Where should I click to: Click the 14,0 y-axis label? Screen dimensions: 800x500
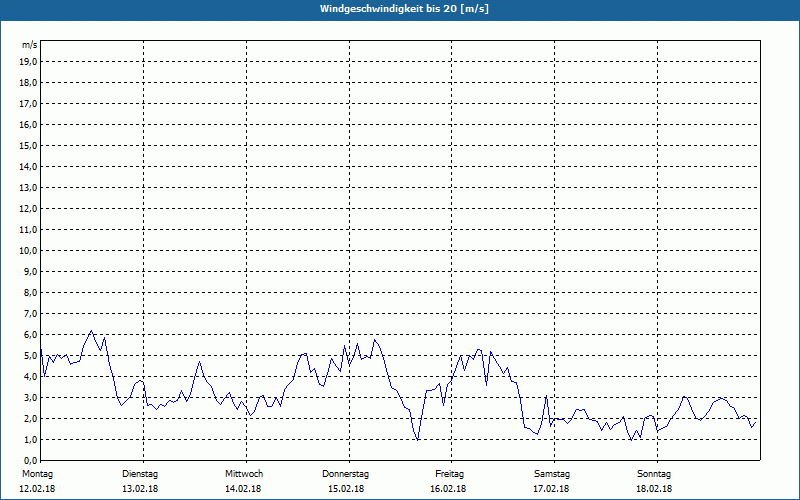point(28,167)
